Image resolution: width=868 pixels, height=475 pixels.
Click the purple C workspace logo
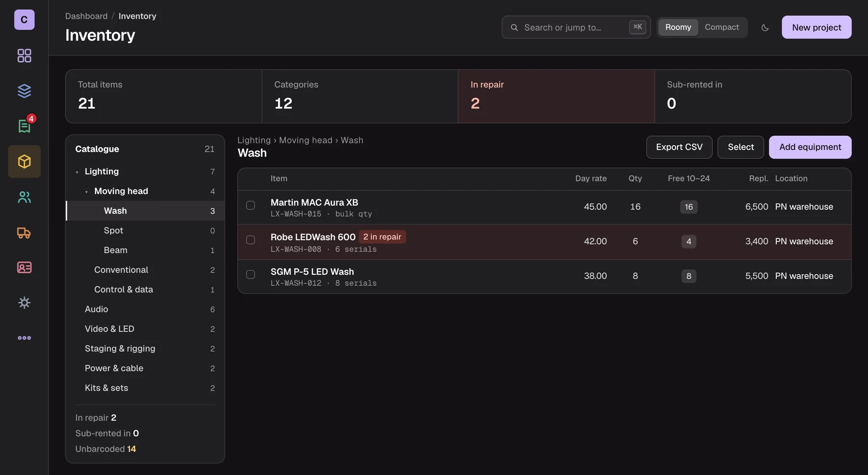(24, 20)
